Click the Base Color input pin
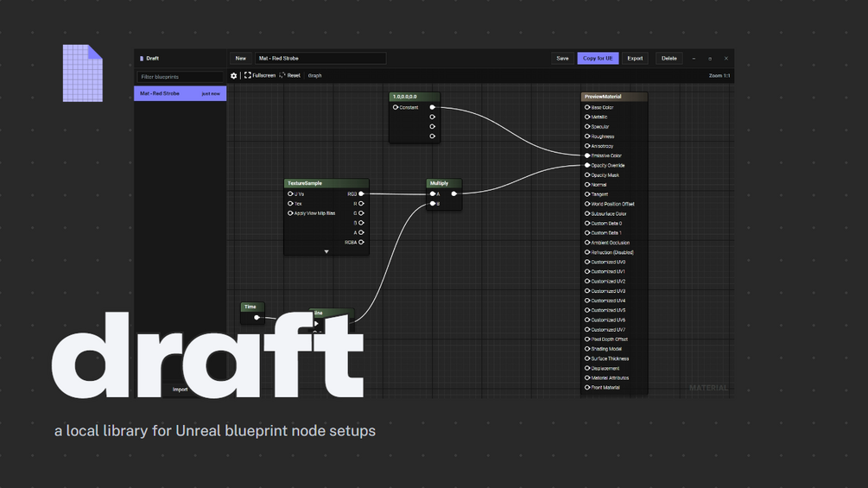 [587, 107]
